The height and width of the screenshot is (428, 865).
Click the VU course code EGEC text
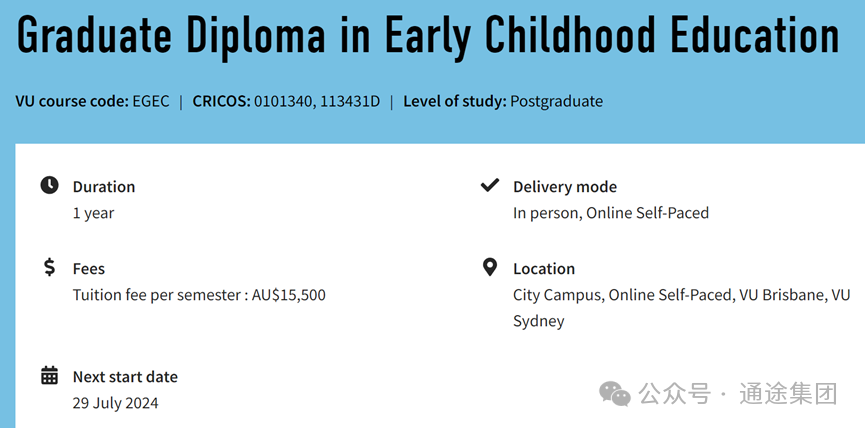pos(93,101)
